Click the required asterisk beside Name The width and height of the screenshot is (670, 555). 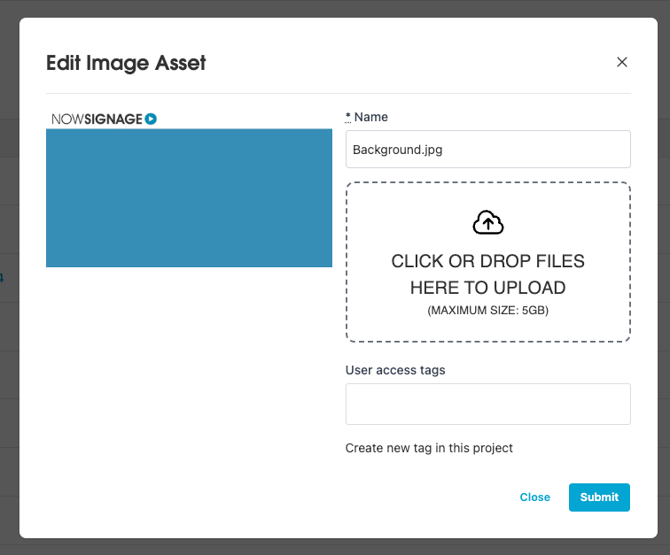[x=348, y=117]
